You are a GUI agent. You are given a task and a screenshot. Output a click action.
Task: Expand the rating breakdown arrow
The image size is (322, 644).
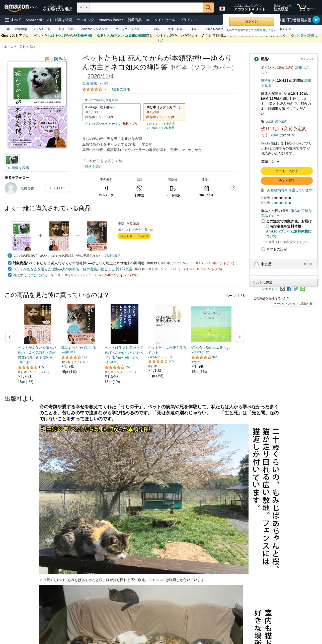click(105, 89)
